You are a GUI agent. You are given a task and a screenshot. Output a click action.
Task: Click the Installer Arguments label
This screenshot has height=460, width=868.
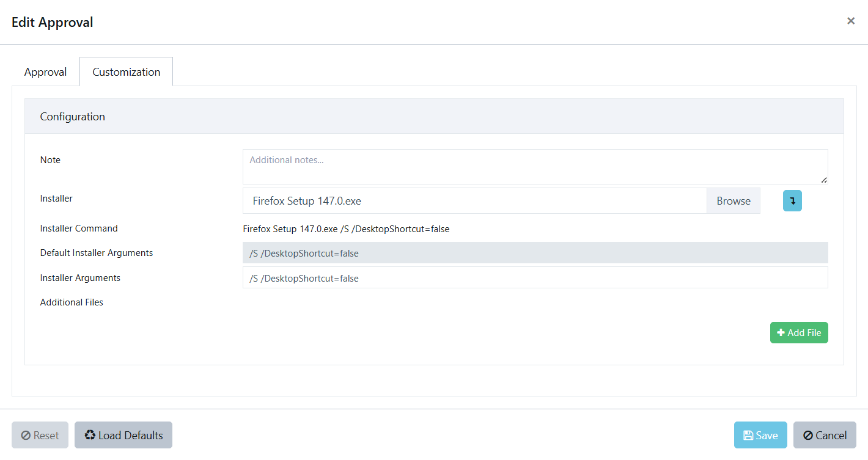80,278
